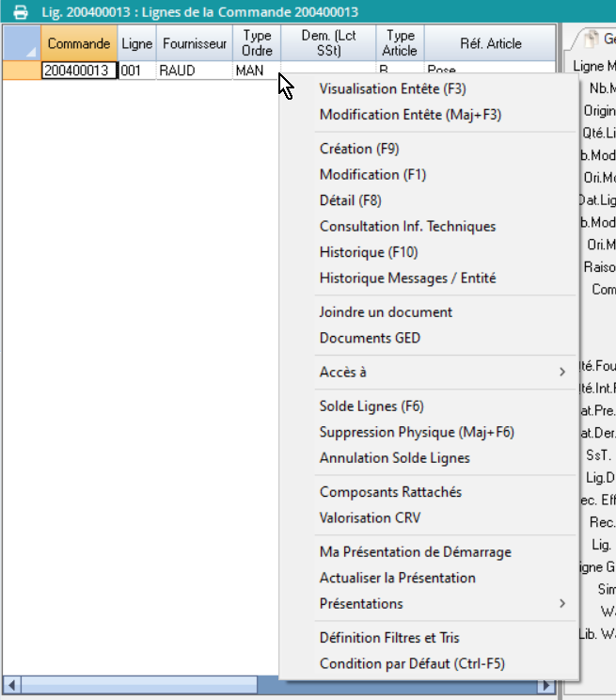
Task: Select the row header of line 001
Action: (21, 71)
